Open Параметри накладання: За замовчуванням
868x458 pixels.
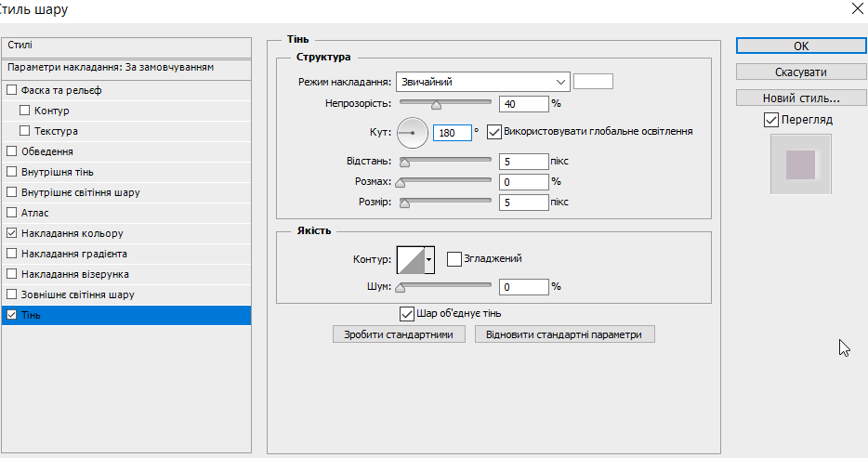pyautogui.click(x=126, y=69)
